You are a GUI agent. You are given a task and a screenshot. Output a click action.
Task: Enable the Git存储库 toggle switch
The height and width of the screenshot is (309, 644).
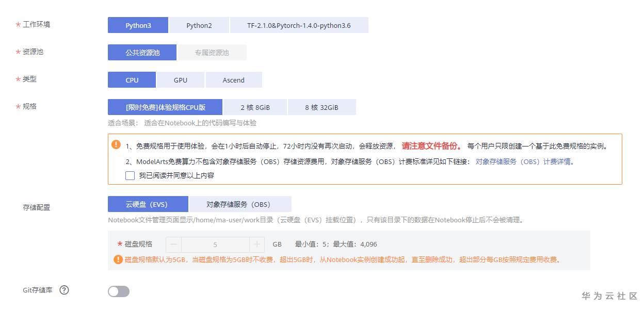(118, 291)
